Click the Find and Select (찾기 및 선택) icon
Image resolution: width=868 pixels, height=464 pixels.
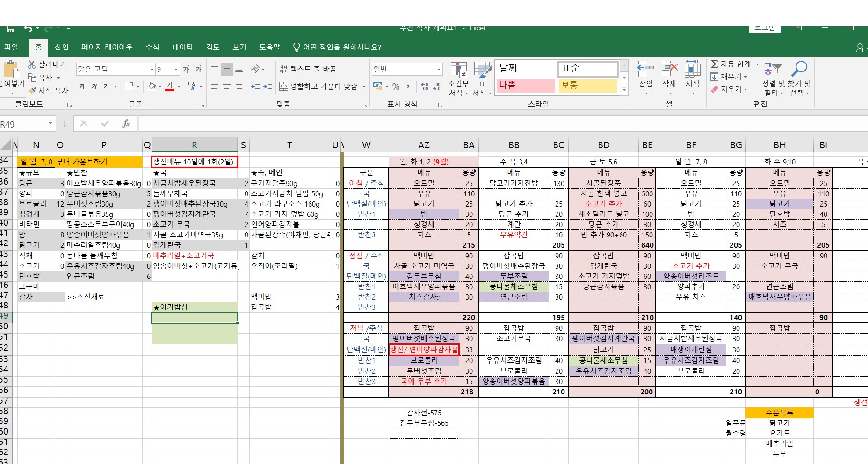(800, 75)
